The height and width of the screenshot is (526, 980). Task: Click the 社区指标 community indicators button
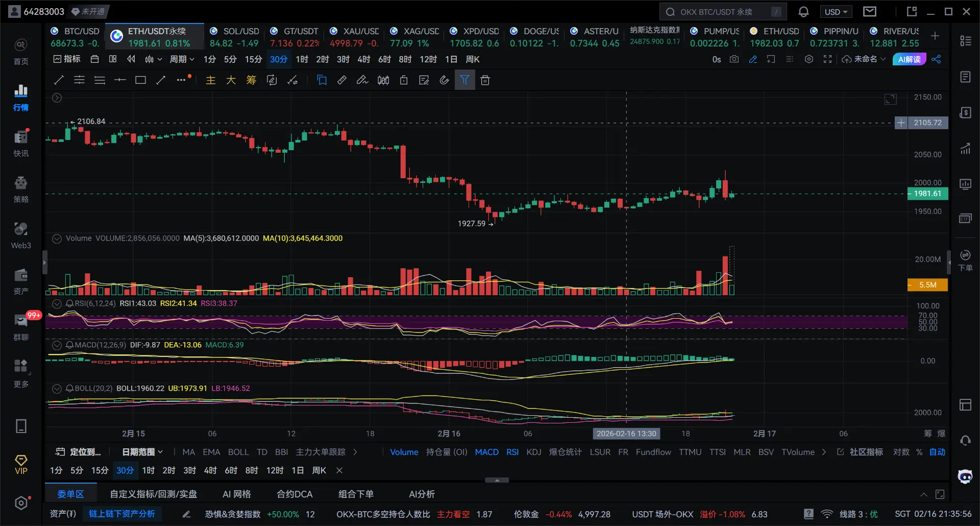(860, 452)
